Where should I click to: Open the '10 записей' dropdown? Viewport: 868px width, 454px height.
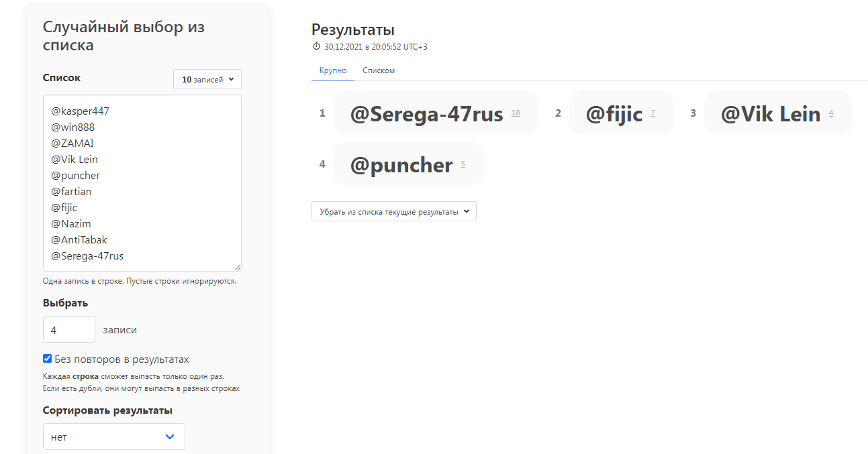[x=207, y=79]
